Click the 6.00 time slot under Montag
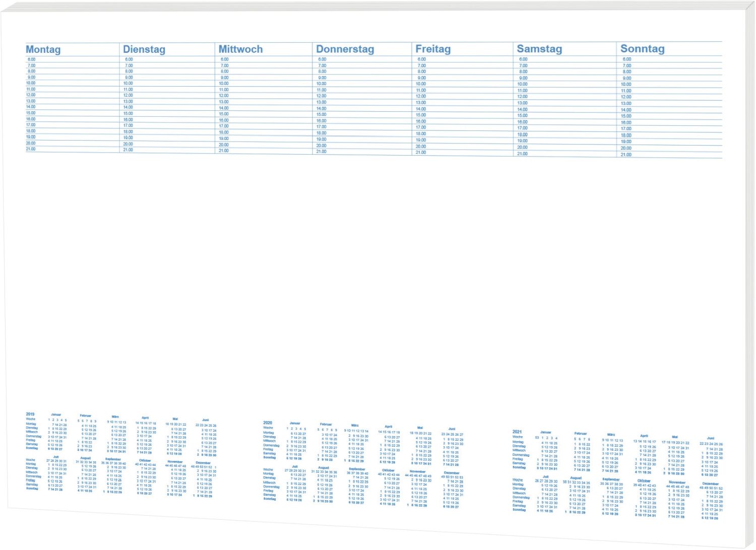The width and height of the screenshot is (756, 550). (31, 59)
